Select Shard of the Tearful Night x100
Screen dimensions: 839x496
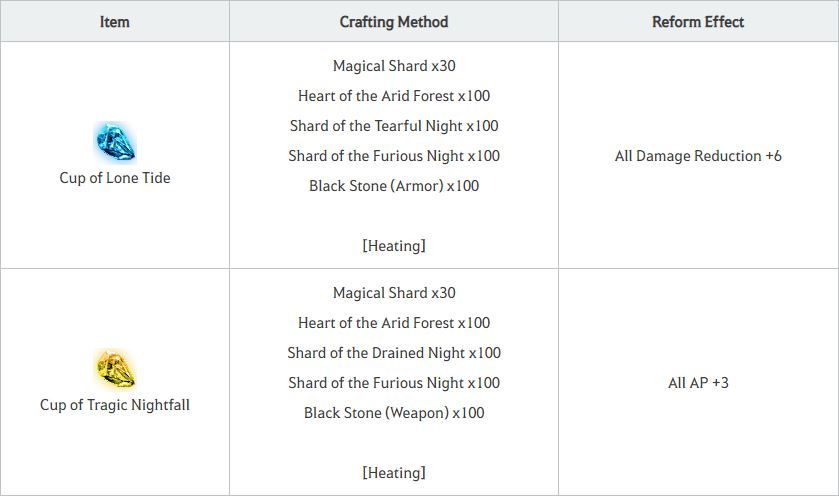tap(394, 126)
